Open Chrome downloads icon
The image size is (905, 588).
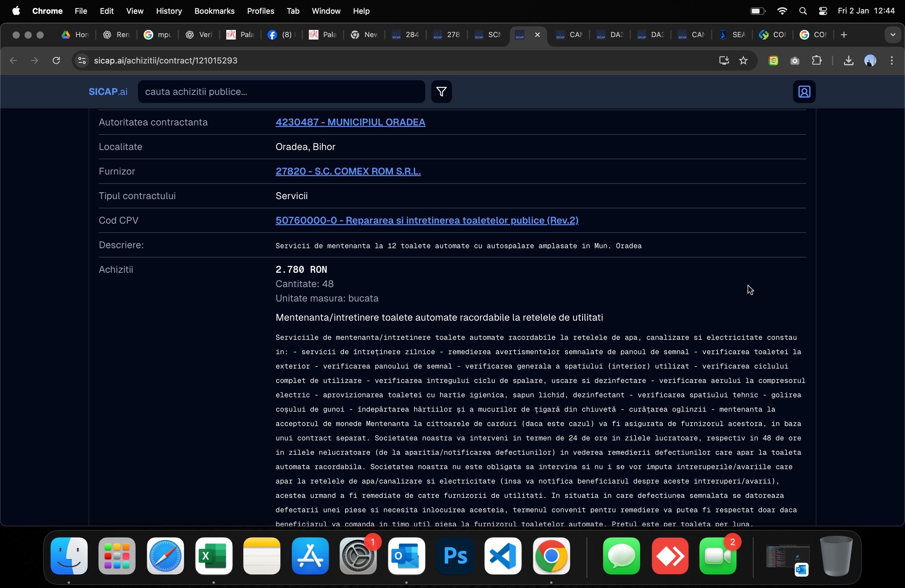[x=848, y=60]
